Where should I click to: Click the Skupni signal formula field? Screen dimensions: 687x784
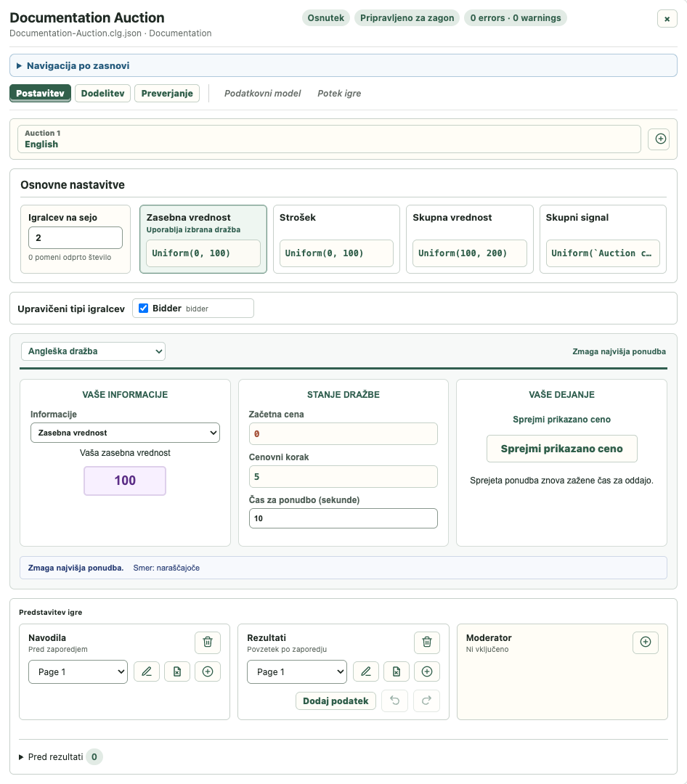click(603, 253)
